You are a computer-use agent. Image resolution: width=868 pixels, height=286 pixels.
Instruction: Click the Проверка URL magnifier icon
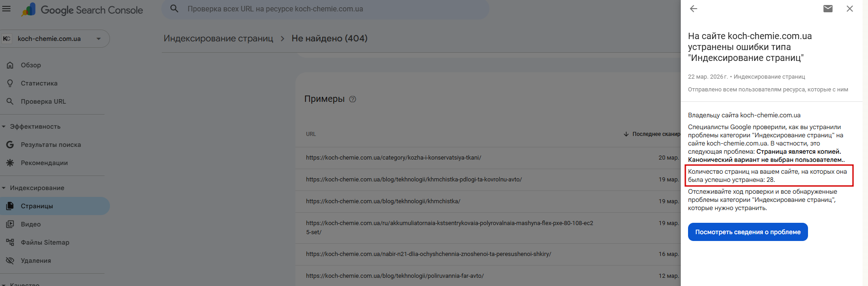(10, 101)
